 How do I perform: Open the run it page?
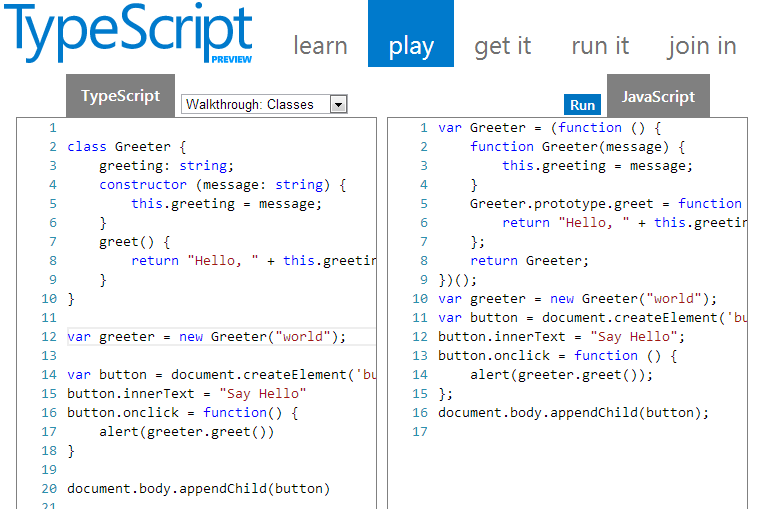tap(600, 46)
